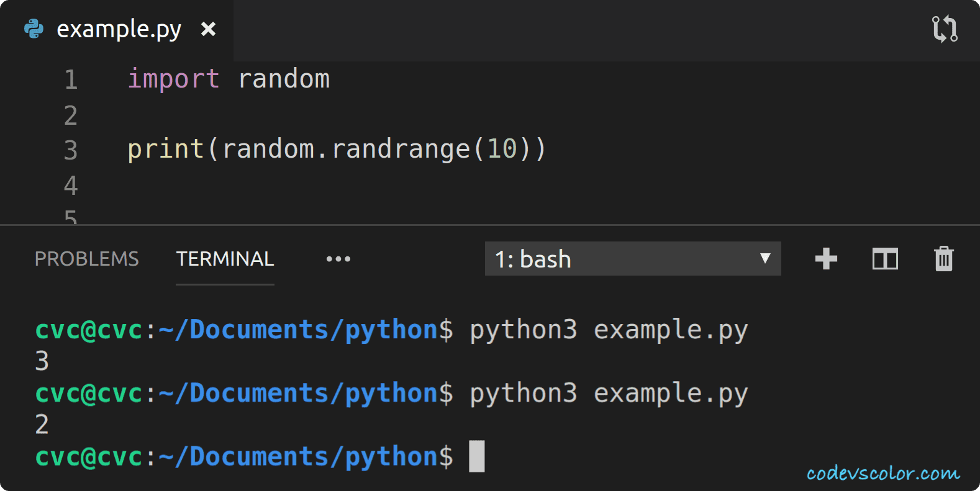This screenshot has width=980, height=491.
Task: Click line number 3 in the gutter
Action: (71, 150)
